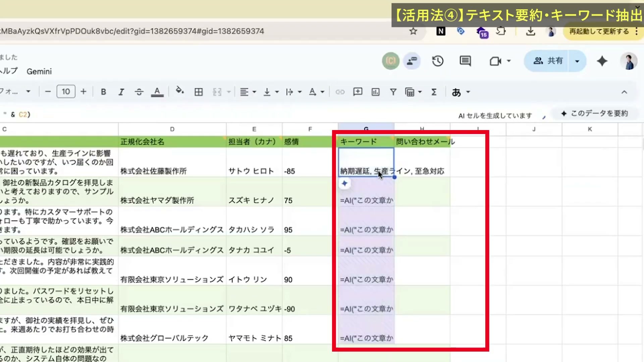Click the user presence avatar with speech bubble

coord(412,61)
